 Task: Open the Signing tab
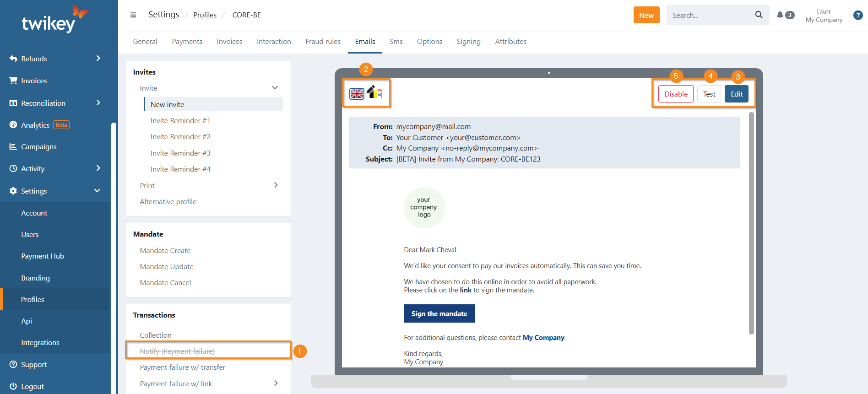[x=468, y=42]
